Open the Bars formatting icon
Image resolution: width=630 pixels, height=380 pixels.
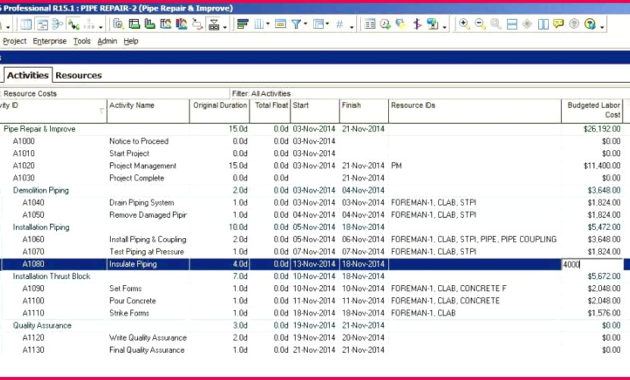click(243, 25)
